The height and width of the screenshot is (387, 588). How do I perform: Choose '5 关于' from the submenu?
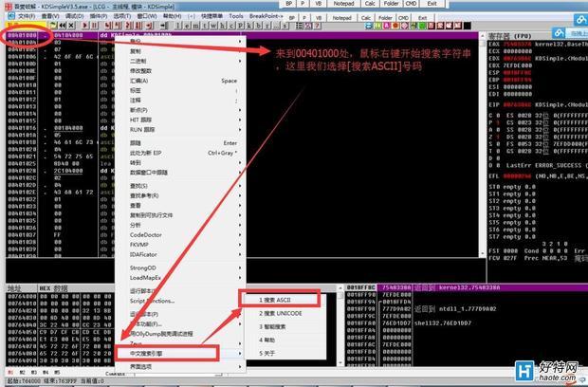[x=285, y=353]
